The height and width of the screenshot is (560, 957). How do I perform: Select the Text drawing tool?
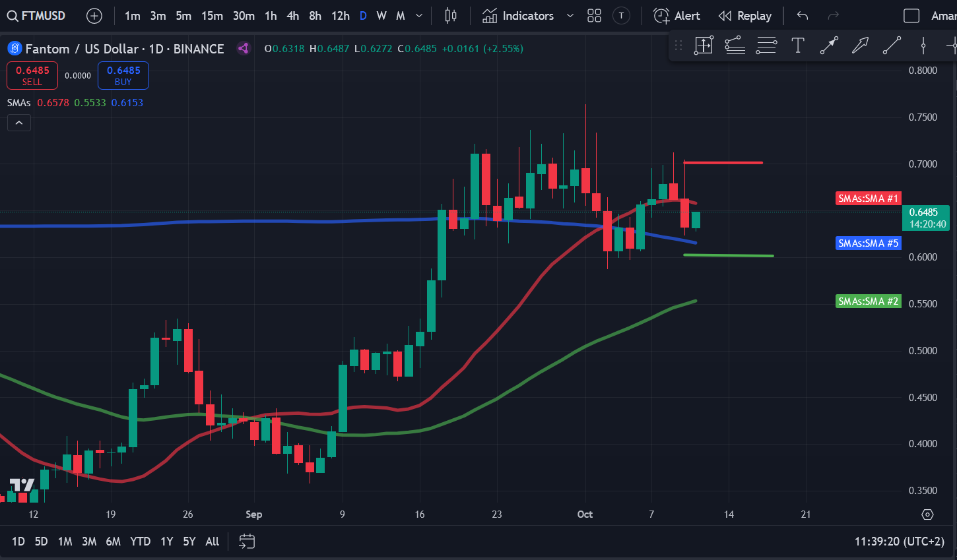click(x=798, y=46)
